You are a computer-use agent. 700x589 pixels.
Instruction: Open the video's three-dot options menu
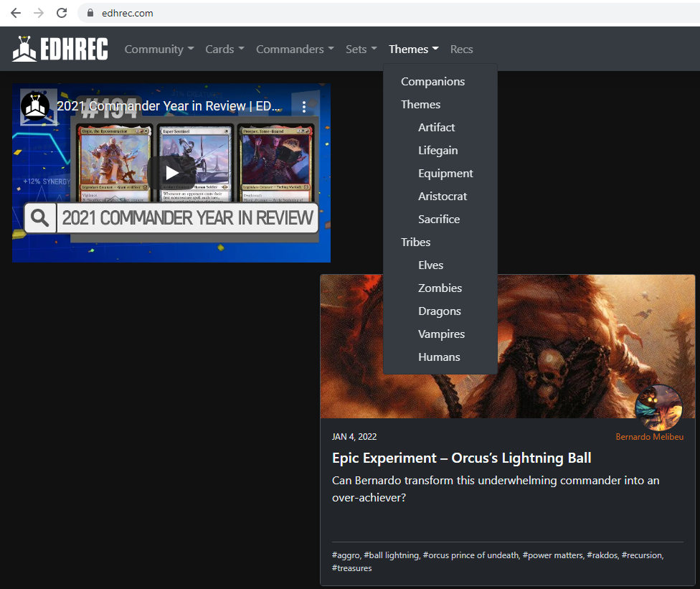(x=303, y=106)
